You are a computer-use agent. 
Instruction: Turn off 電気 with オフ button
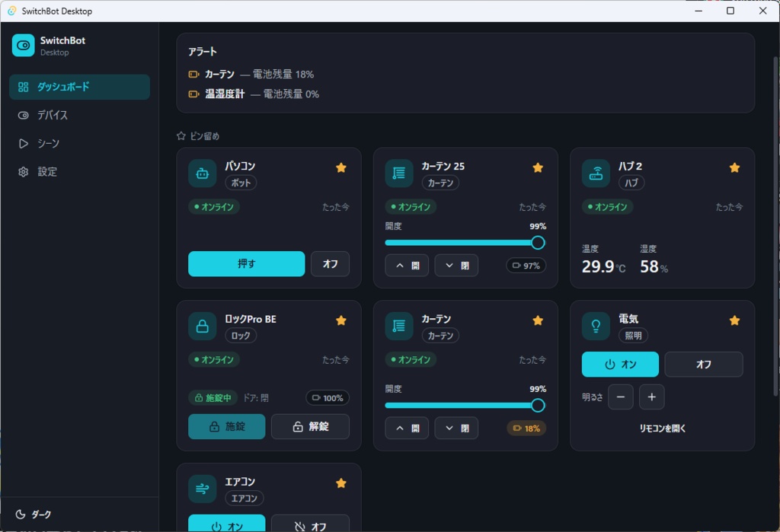(704, 365)
